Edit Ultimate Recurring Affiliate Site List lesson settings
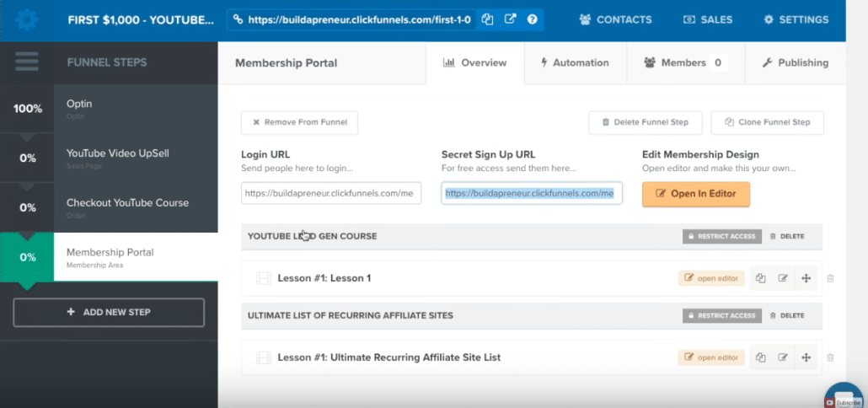868x408 pixels. point(783,357)
